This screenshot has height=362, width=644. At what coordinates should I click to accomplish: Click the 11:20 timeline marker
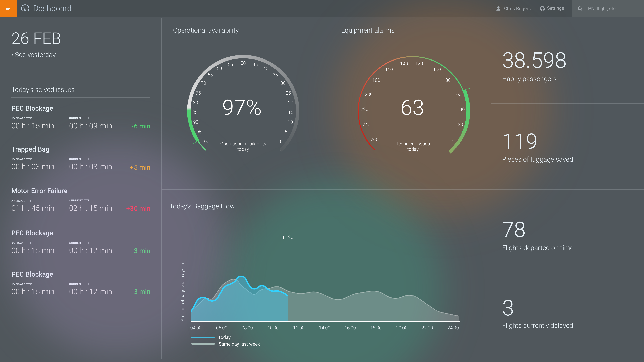pos(287,237)
